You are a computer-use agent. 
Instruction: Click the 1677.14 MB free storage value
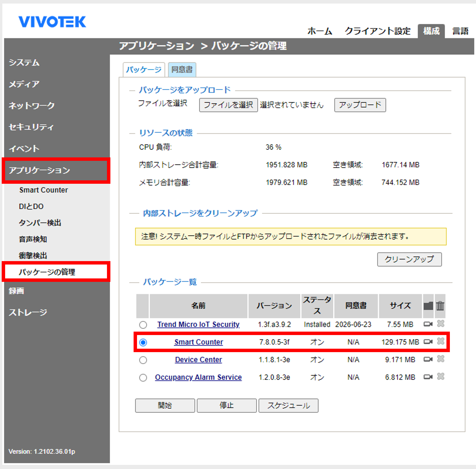400,165
